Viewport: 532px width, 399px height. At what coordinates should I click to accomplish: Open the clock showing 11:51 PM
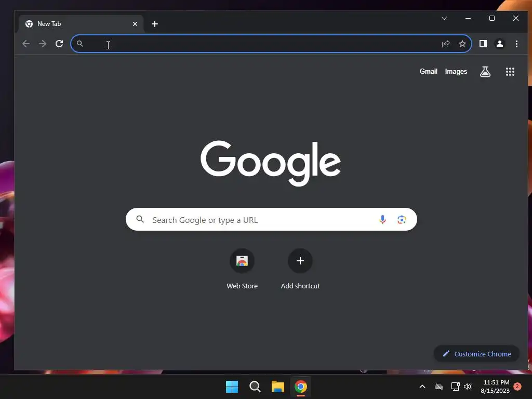click(x=495, y=387)
